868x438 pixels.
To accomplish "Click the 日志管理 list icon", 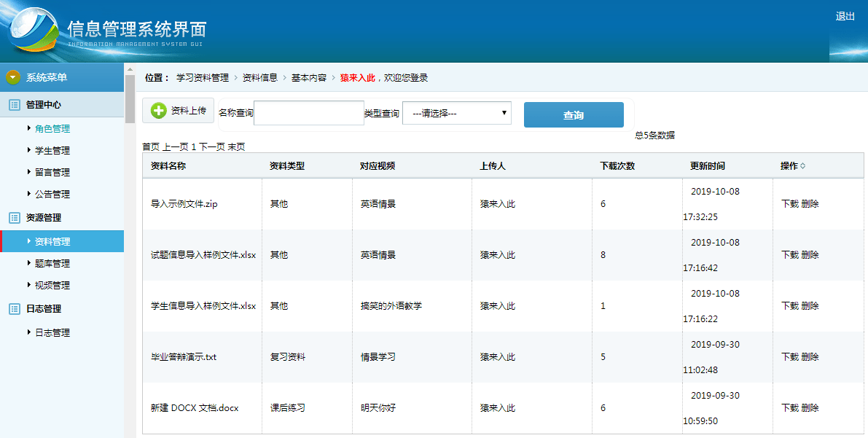I will 15,309.
